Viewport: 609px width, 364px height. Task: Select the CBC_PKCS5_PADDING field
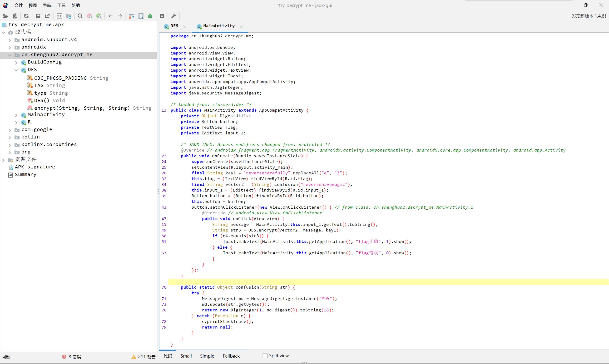pyautogui.click(x=71, y=78)
